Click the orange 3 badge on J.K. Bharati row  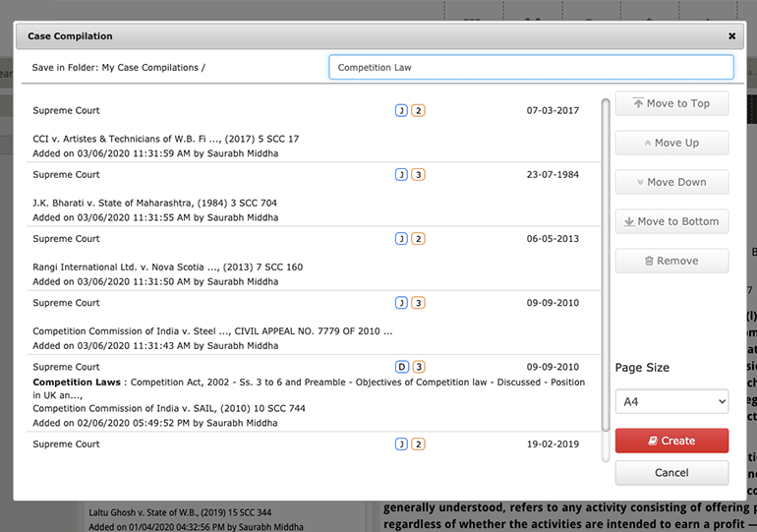pos(418,175)
